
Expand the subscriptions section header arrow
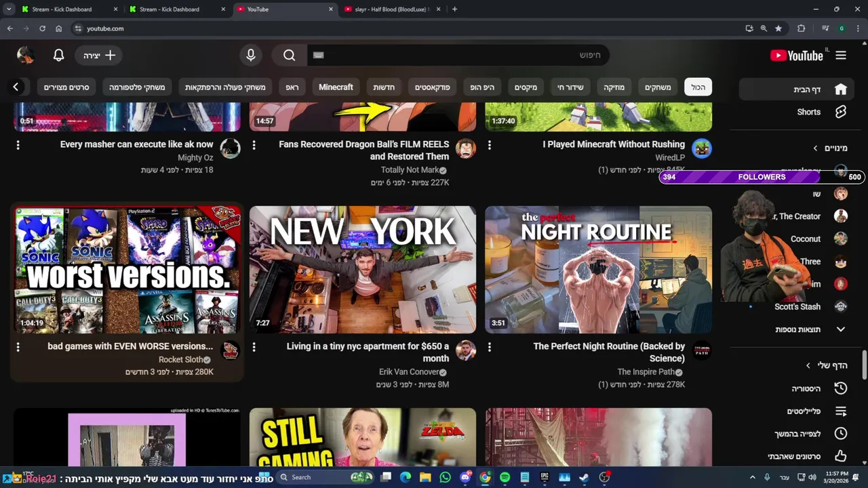tap(816, 148)
